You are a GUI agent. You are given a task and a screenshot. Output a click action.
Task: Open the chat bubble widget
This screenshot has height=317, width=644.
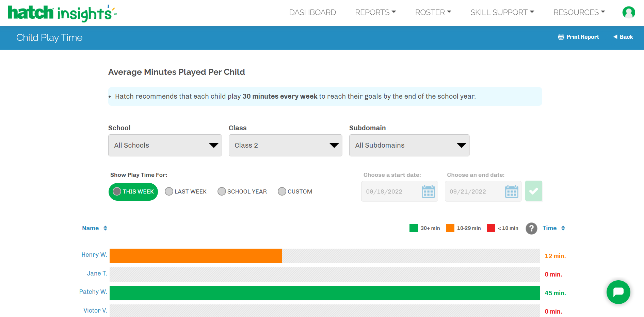click(618, 292)
